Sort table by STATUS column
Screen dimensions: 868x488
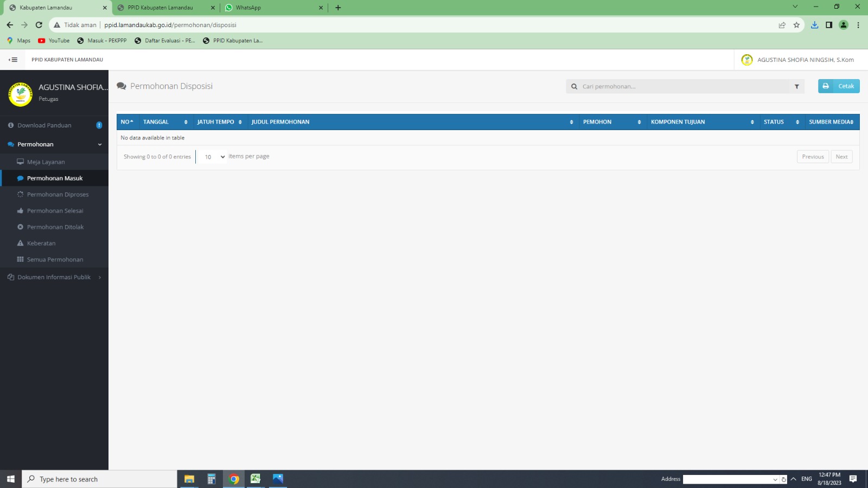(x=782, y=122)
